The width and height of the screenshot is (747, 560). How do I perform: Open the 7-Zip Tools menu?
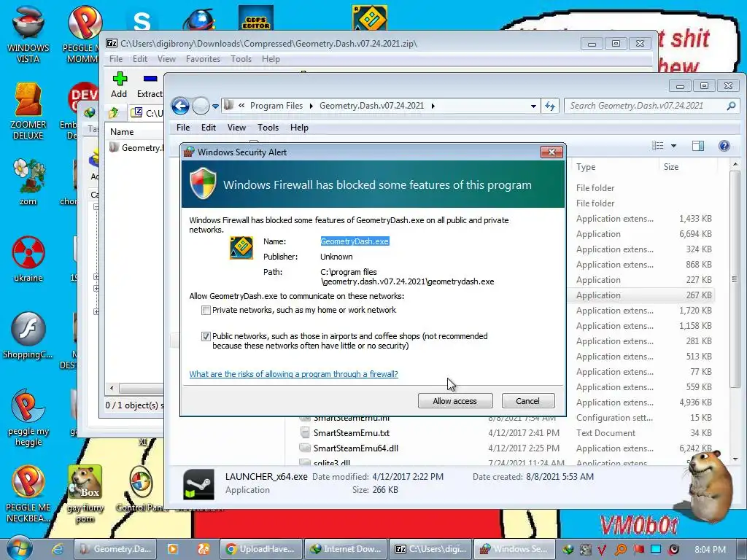coord(241,59)
